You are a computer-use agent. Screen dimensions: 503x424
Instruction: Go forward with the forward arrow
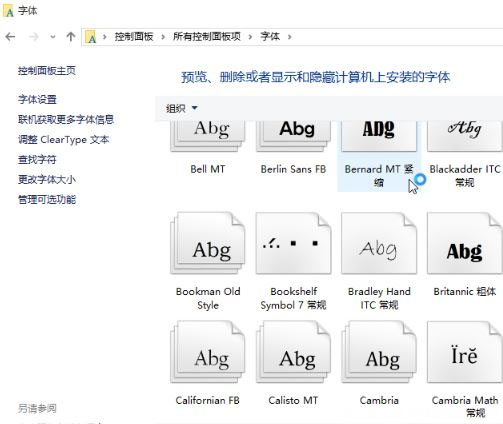[x=34, y=37]
